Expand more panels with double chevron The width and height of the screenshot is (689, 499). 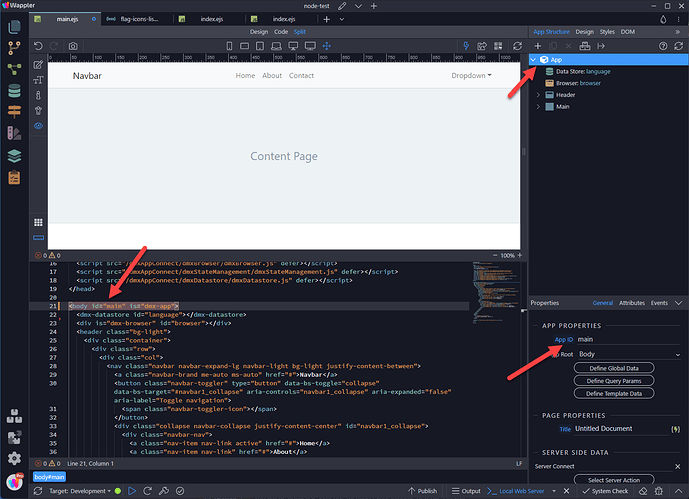pyautogui.click(x=678, y=32)
